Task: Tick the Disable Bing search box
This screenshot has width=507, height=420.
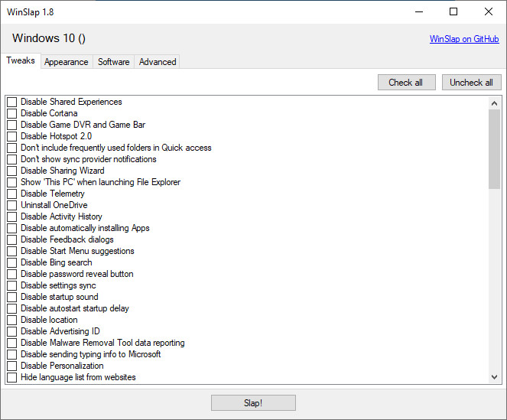Action: [x=12, y=262]
